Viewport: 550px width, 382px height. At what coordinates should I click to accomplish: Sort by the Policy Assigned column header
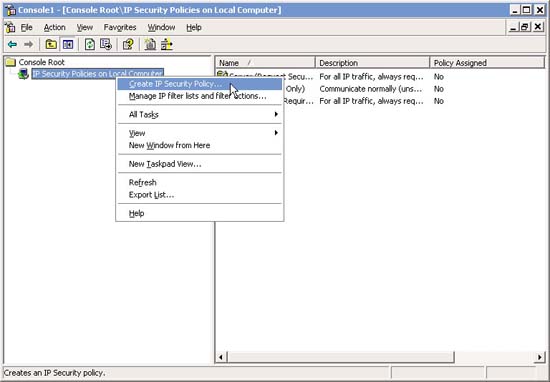click(487, 63)
